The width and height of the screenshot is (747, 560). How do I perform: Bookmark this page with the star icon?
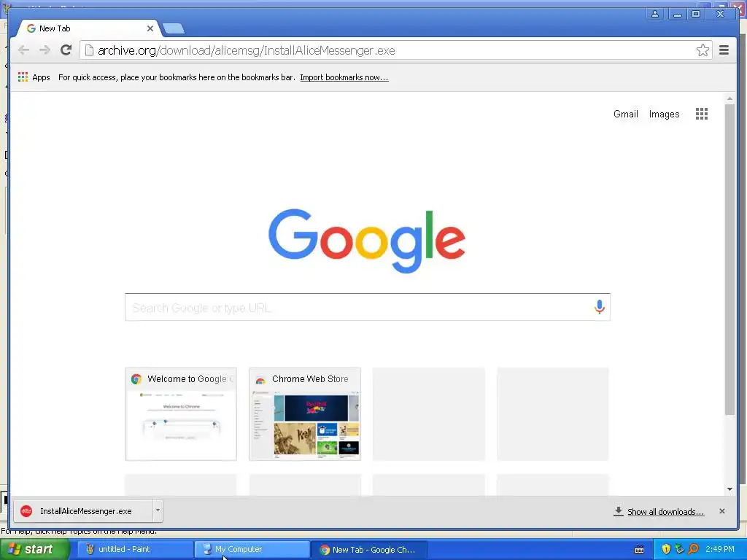(x=703, y=50)
